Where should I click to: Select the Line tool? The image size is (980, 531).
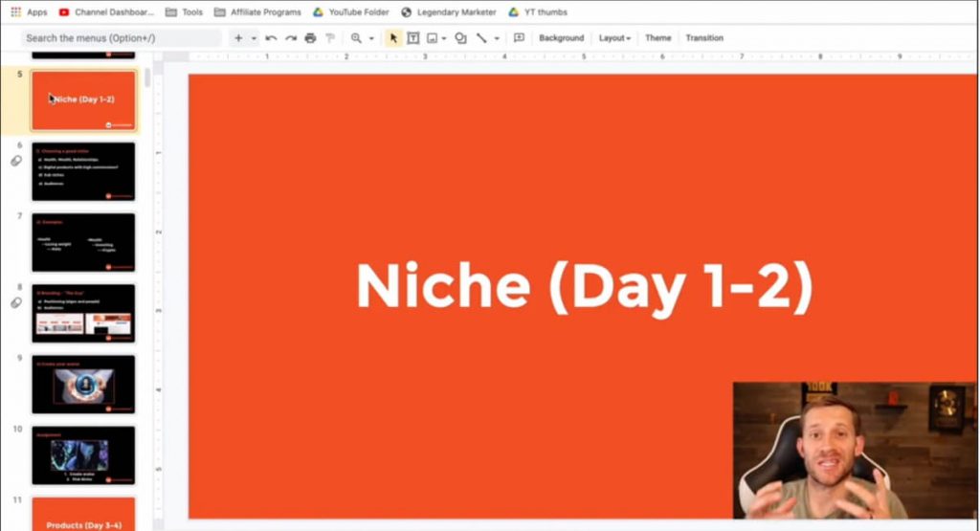coord(481,38)
